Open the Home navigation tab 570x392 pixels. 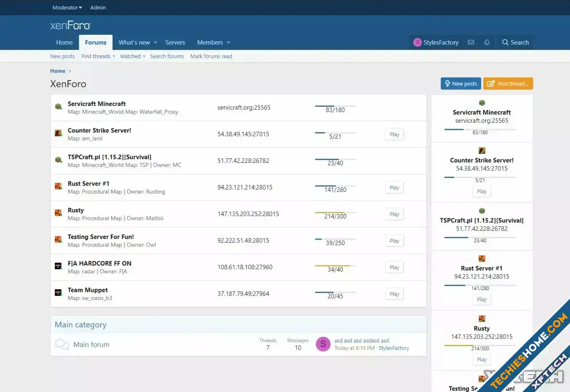coord(65,43)
